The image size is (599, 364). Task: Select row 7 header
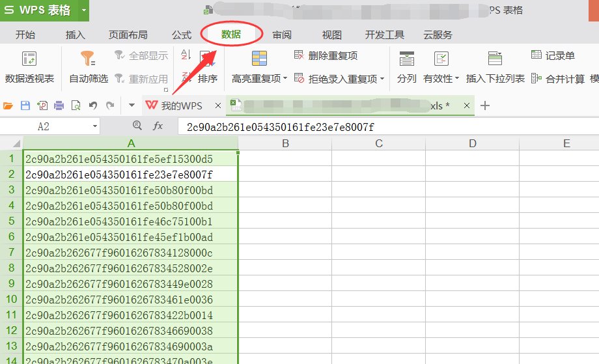tap(12, 253)
